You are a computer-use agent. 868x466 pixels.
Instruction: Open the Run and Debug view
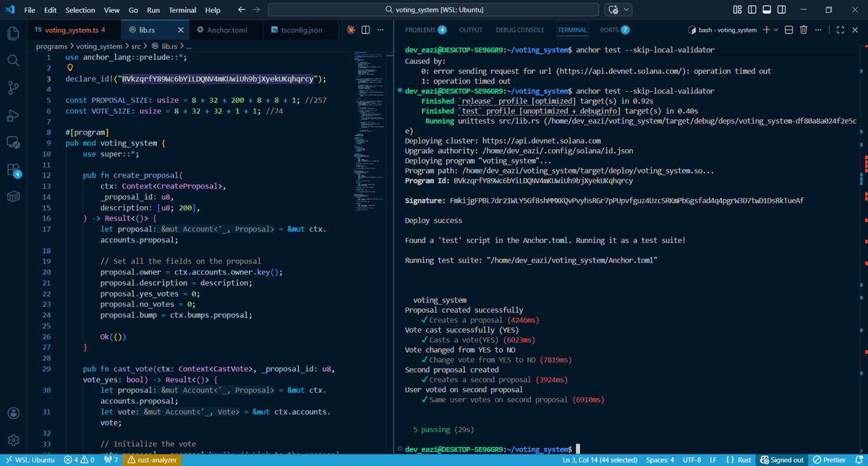click(x=12, y=117)
